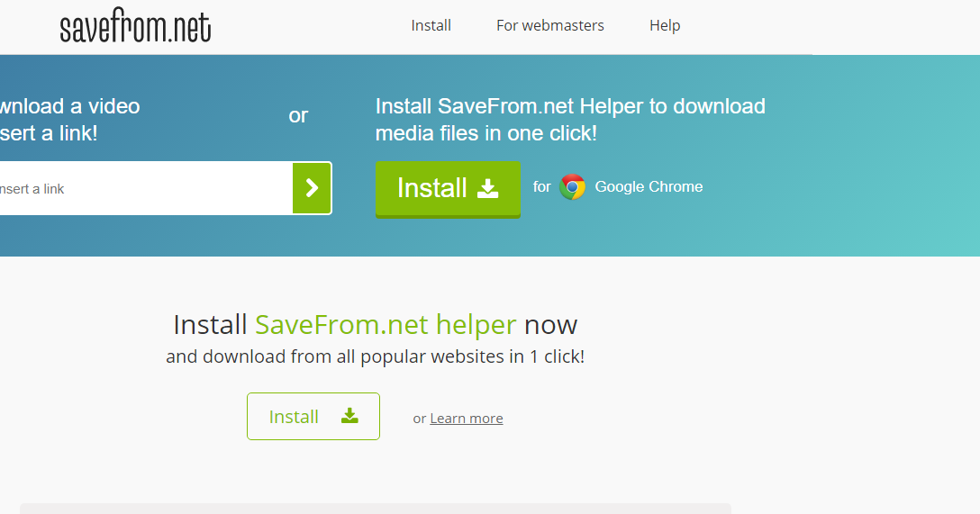Open the Install navigation menu item
Screen dimensions: 980x514
pyautogui.click(x=431, y=25)
